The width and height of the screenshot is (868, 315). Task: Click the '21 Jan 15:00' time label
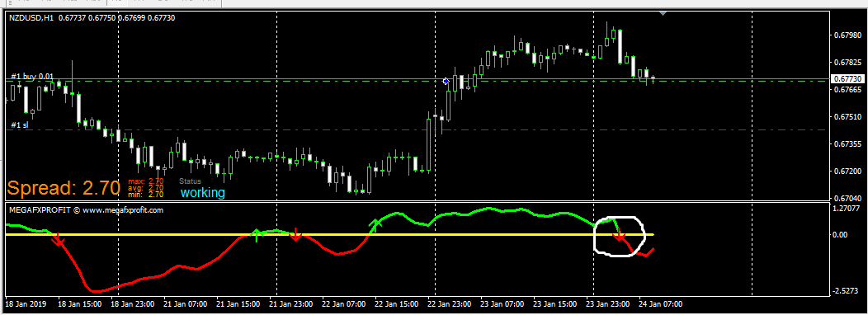click(238, 304)
